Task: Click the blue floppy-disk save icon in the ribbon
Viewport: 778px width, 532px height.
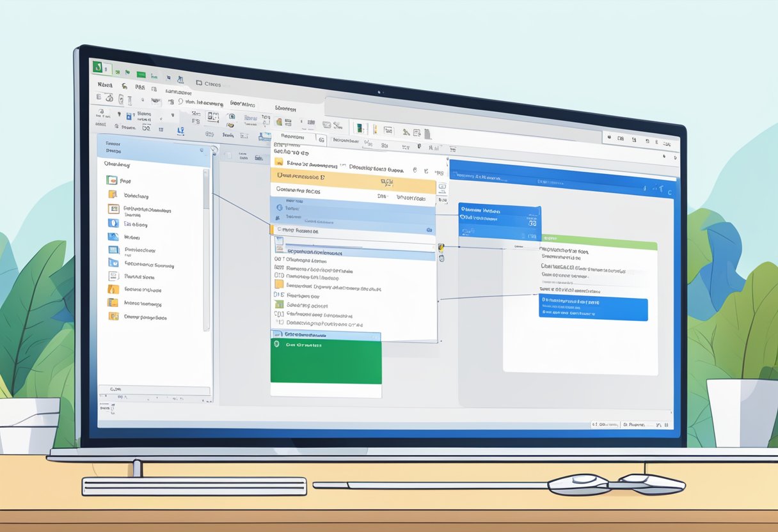Action: (x=129, y=116)
